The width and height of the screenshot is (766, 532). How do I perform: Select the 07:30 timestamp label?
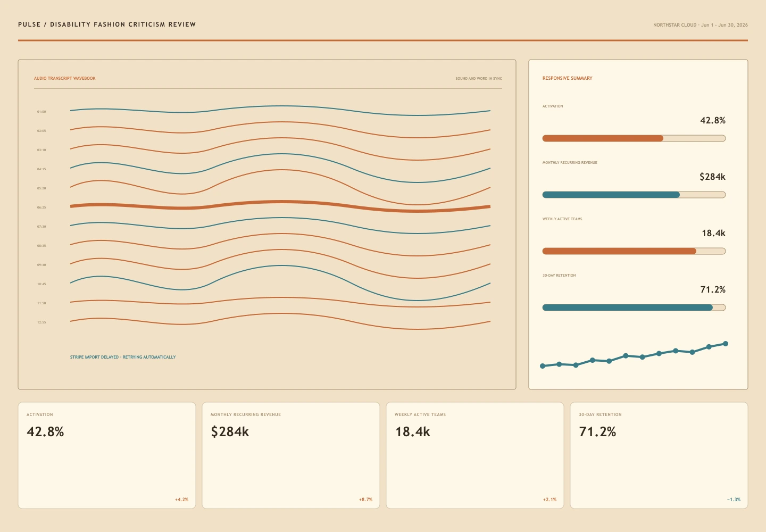pyautogui.click(x=41, y=227)
